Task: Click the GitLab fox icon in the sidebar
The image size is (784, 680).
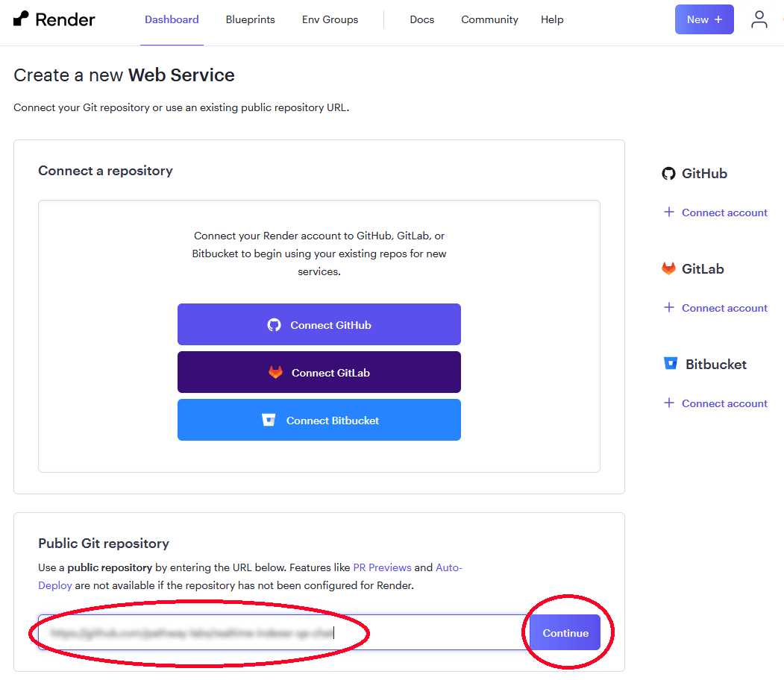Action: (668, 268)
